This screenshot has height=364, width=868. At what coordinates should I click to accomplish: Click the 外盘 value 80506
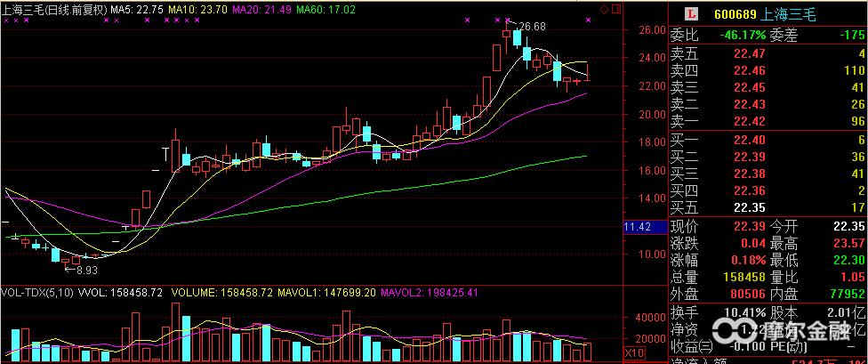pos(747,294)
